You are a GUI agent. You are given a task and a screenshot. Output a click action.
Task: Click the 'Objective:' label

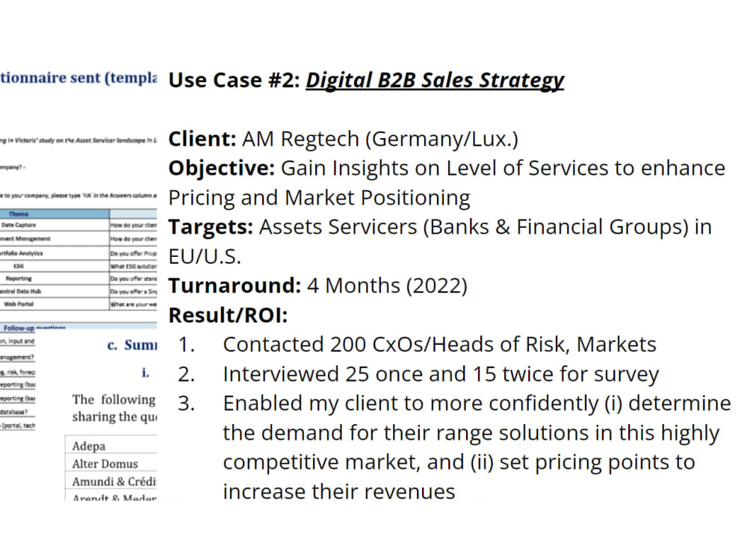click(222, 169)
